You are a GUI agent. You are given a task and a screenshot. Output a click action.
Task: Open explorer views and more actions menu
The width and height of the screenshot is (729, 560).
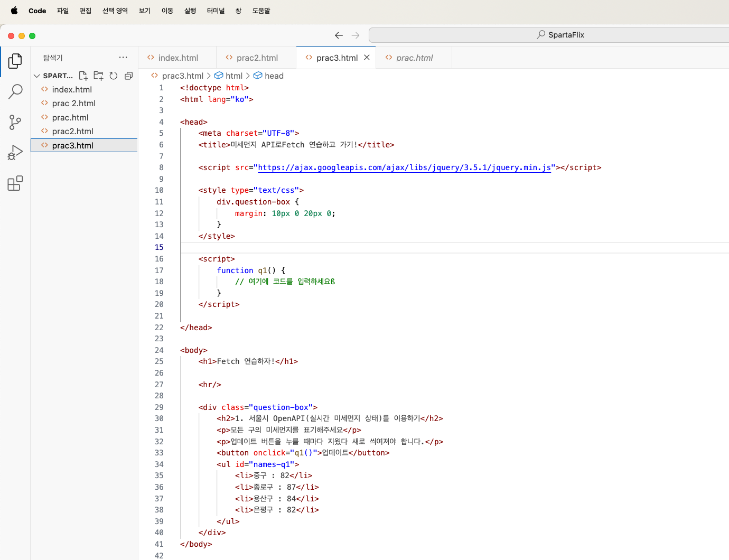pos(123,58)
